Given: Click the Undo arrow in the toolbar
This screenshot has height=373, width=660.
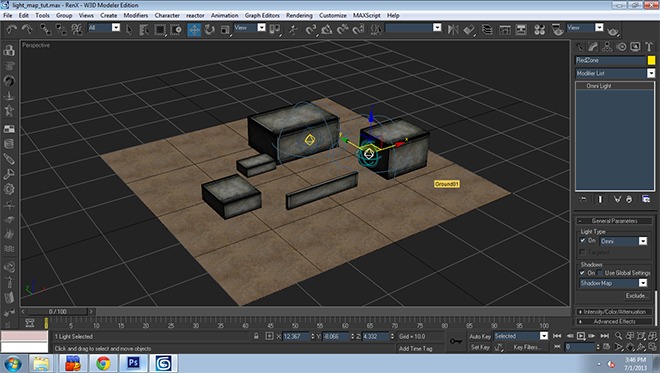Looking at the screenshot, I should tap(11, 29).
